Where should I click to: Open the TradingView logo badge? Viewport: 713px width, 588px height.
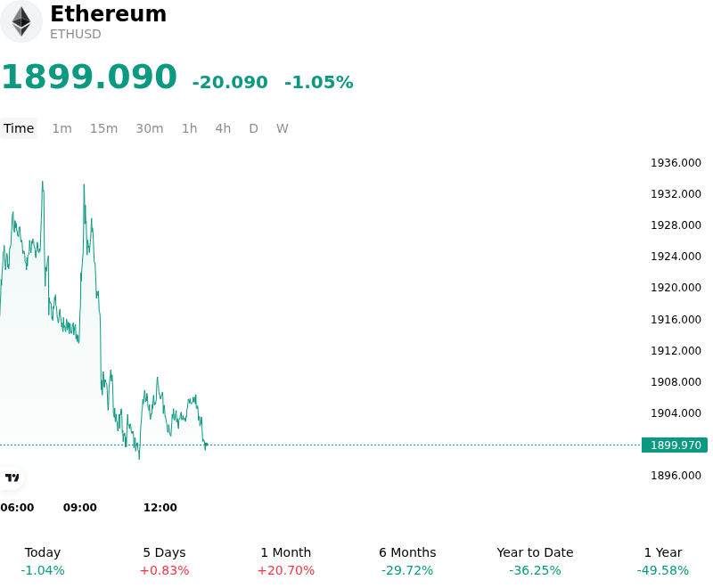click(x=12, y=478)
